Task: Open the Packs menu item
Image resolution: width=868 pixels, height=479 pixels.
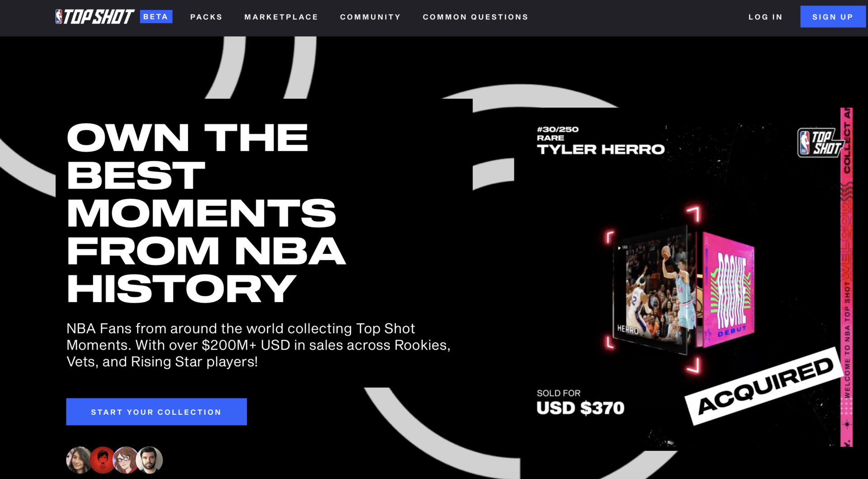Action: 206,17
